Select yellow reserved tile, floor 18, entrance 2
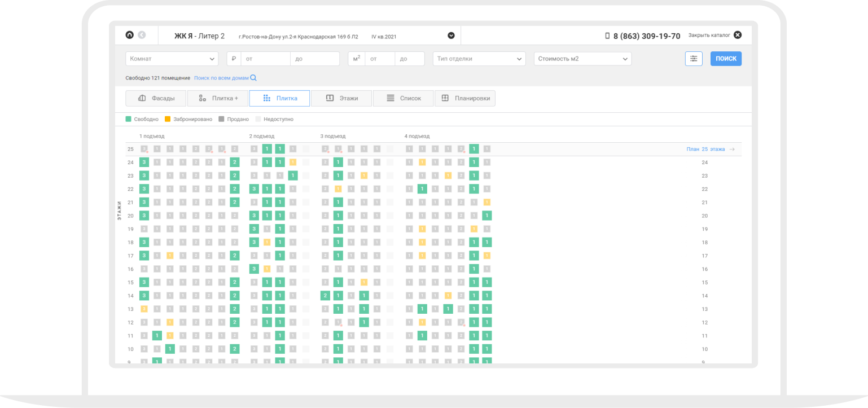Viewport: 868px width, 408px height. tap(267, 242)
